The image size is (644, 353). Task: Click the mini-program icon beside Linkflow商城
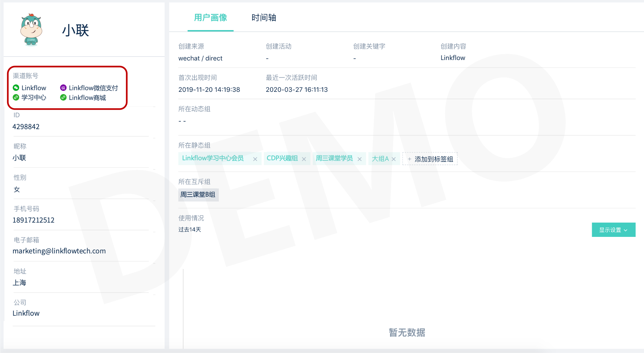[63, 97]
